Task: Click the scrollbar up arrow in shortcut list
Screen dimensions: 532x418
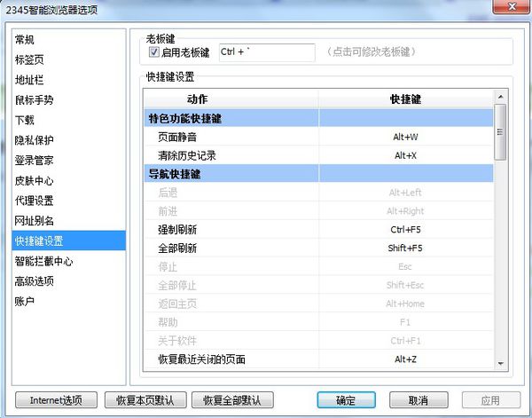Action: point(500,97)
